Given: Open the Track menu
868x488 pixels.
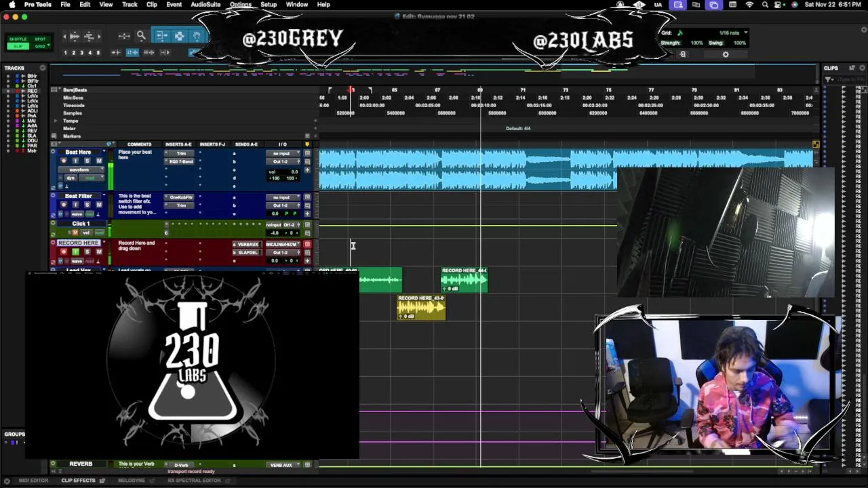Looking at the screenshot, I should 130,5.
